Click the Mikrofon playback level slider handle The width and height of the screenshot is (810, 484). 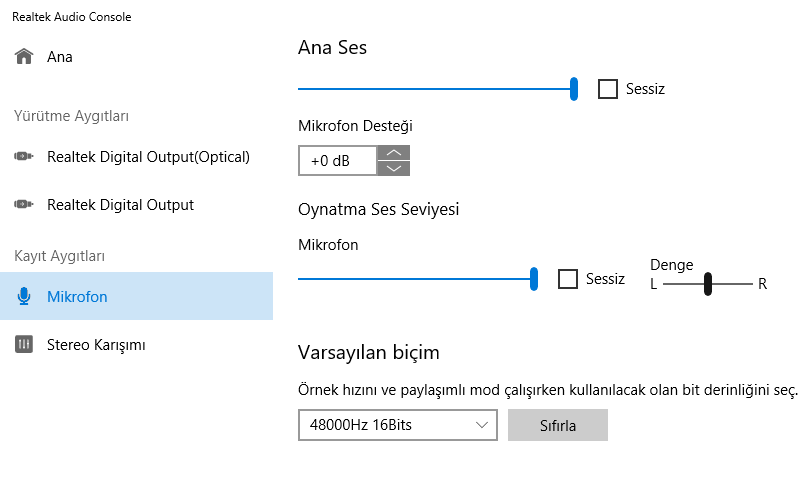[534, 279]
